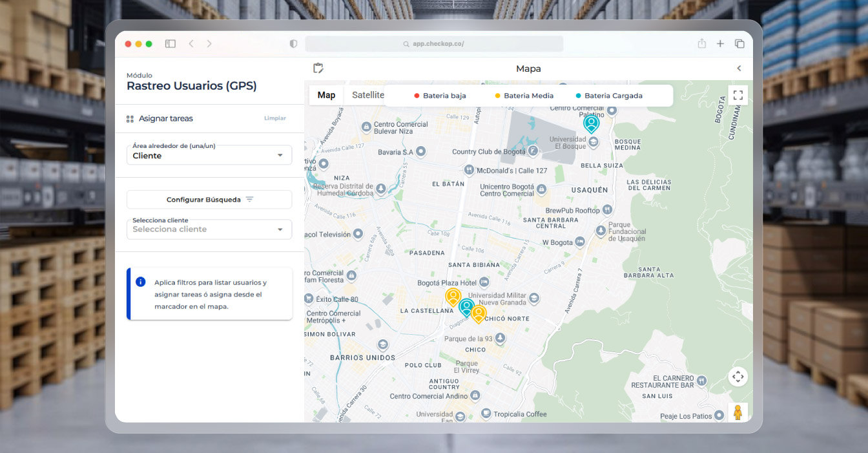Open the Configurar Búsqueda panel
868x453 pixels.
click(209, 199)
